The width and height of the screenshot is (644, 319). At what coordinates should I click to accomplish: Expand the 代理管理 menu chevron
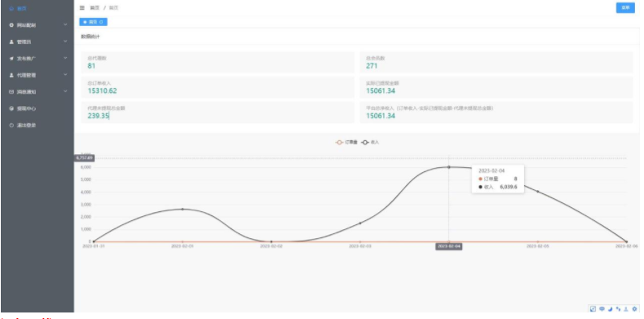(65, 75)
